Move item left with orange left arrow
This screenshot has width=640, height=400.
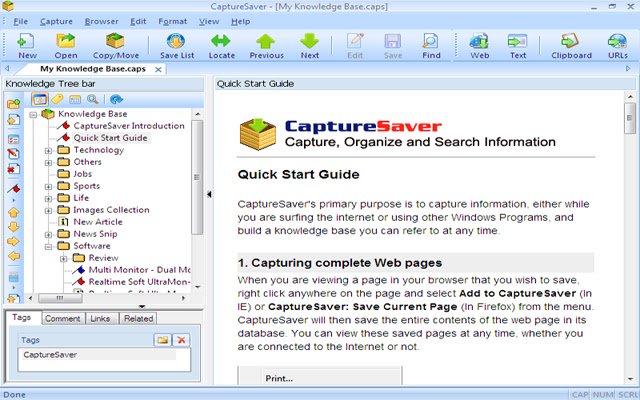point(13,256)
